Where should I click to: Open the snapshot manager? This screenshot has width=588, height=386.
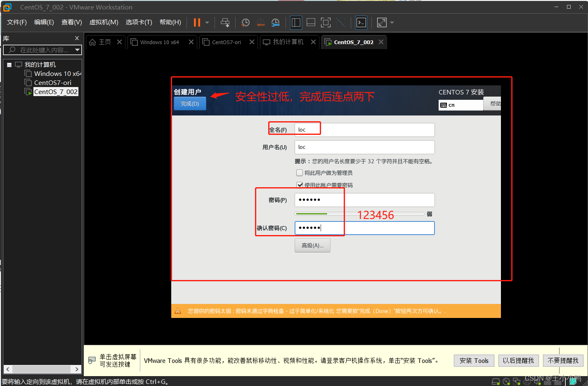(276, 23)
